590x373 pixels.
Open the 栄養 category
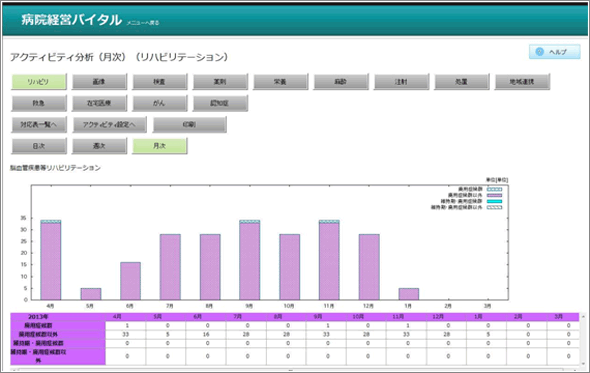(280, 82)
